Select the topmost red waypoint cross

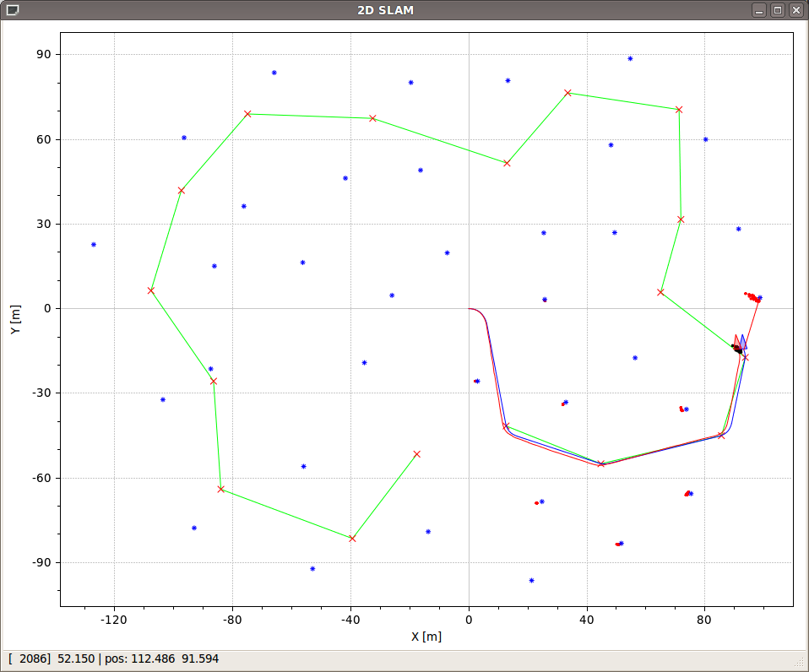(x=567, y=93)
